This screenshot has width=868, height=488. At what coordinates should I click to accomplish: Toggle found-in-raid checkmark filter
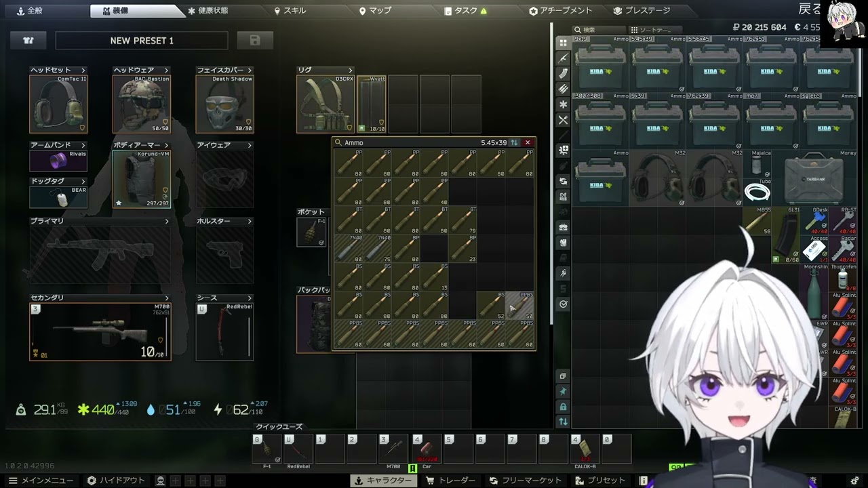point(563,304)
